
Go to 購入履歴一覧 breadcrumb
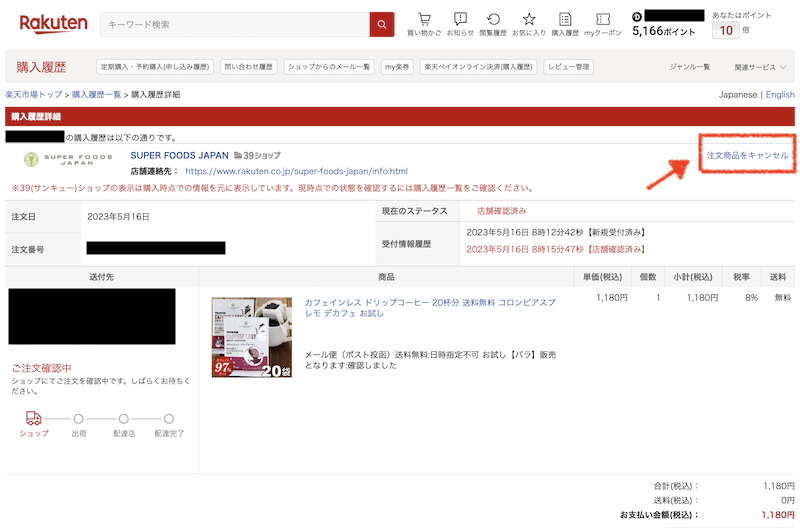tap(96, 94)
